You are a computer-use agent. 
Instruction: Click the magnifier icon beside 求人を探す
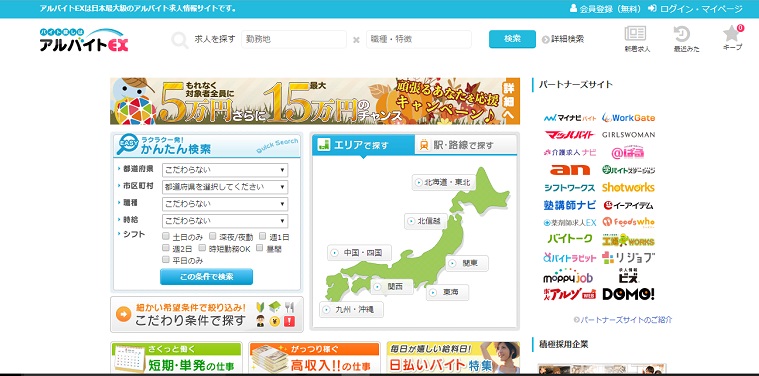[x=180, y=40]
